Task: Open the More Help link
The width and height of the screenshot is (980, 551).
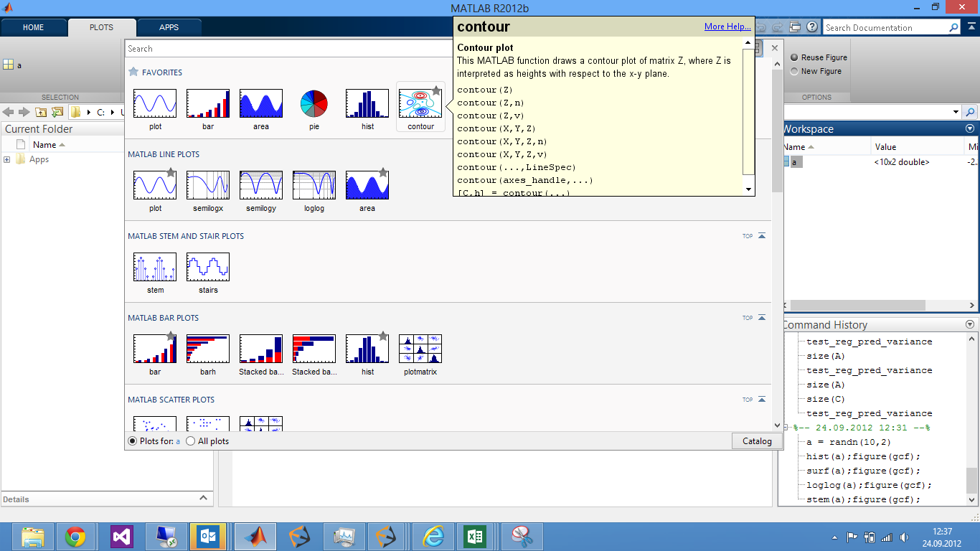Action: pos(727,27)
